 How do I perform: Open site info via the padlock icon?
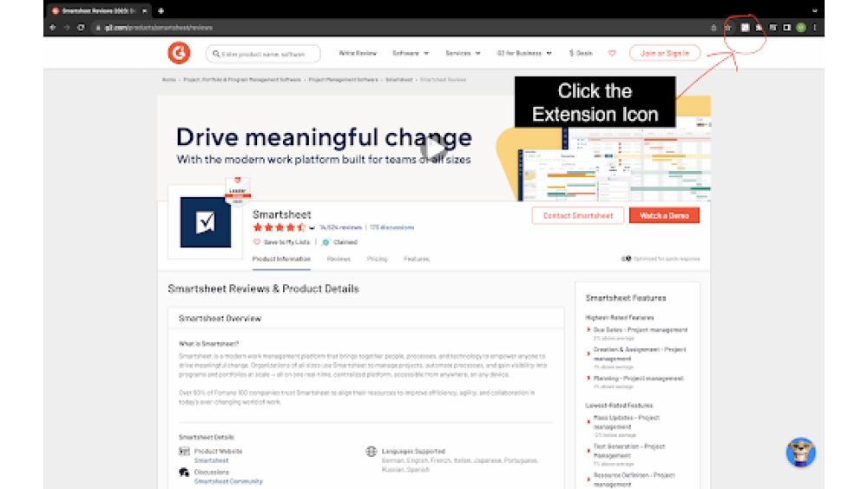coord(98,28)
